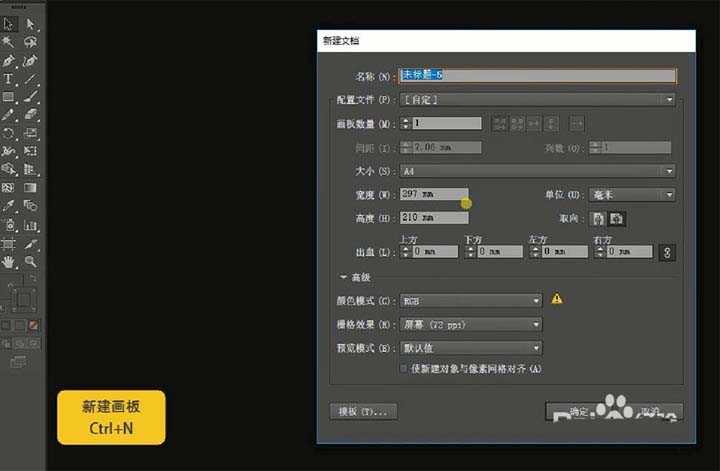Select the Free Transform tool
The width and height of the screenshot is (720, 471).
coord(30,151)
